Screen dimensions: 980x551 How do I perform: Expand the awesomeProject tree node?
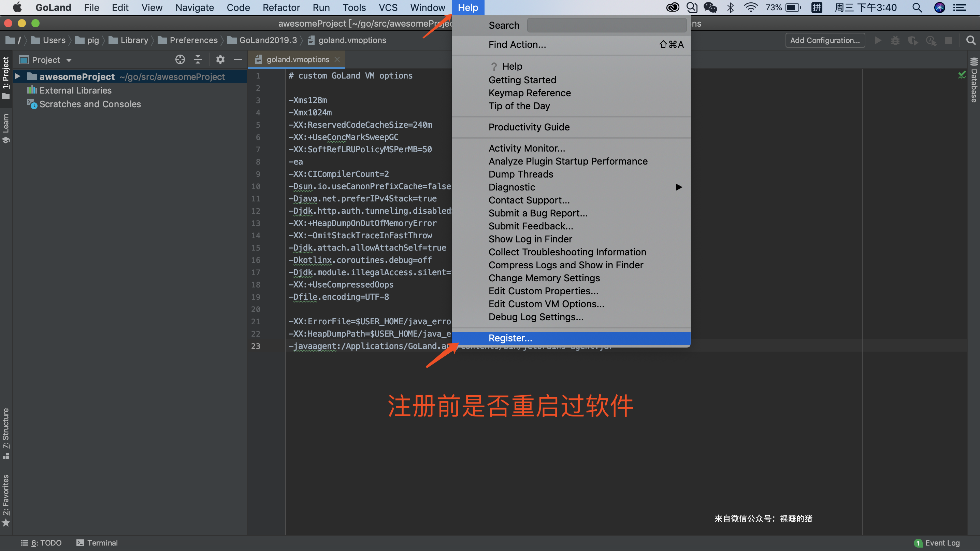(x=17, y=76)
